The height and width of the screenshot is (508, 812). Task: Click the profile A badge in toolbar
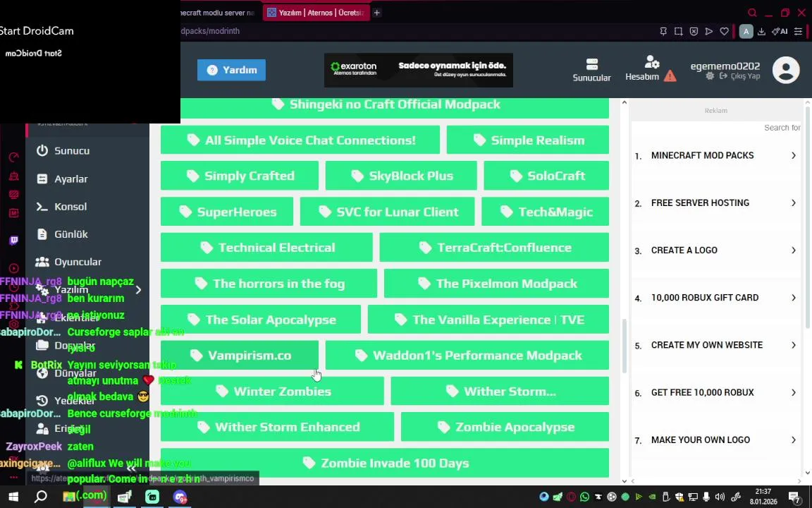click(x=746, y=32)
